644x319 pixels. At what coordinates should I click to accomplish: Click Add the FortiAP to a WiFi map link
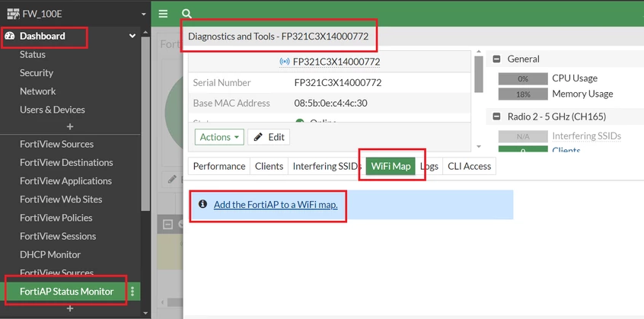click(x=276, y=205)
